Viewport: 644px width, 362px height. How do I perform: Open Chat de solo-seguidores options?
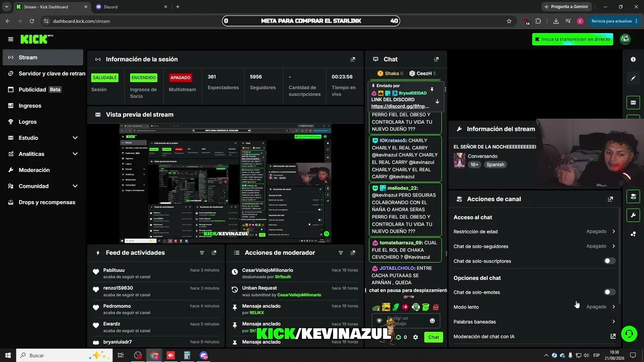[x=534, y=246]
